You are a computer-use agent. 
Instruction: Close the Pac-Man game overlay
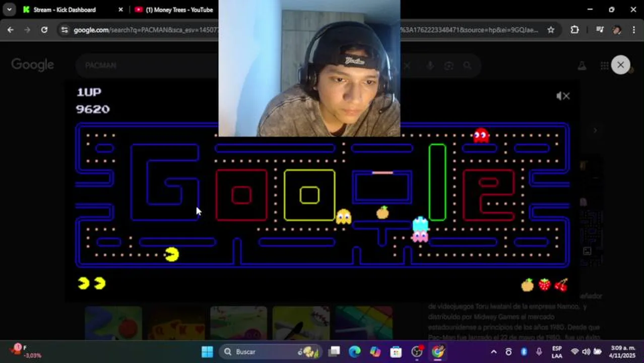(620, 65)
